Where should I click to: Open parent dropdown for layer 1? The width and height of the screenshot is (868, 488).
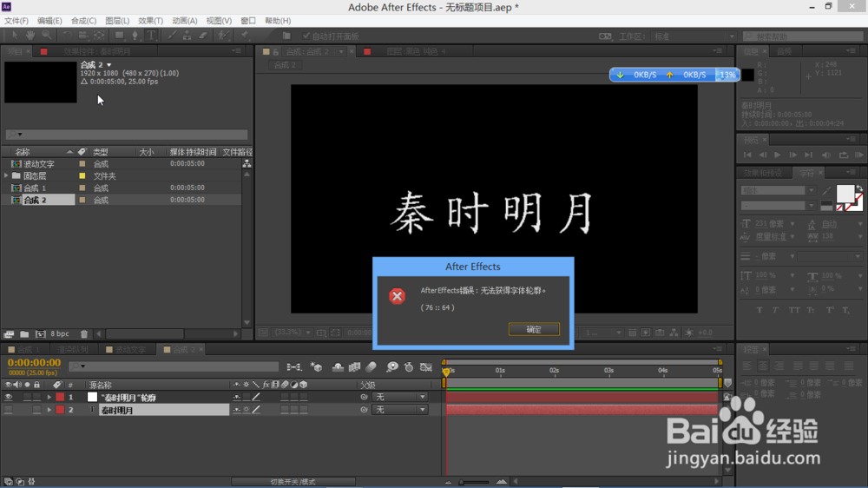(400, 397)
